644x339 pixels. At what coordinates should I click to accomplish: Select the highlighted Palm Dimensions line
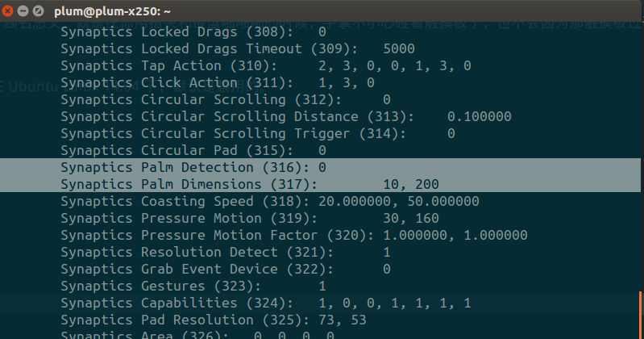[250, 184]
